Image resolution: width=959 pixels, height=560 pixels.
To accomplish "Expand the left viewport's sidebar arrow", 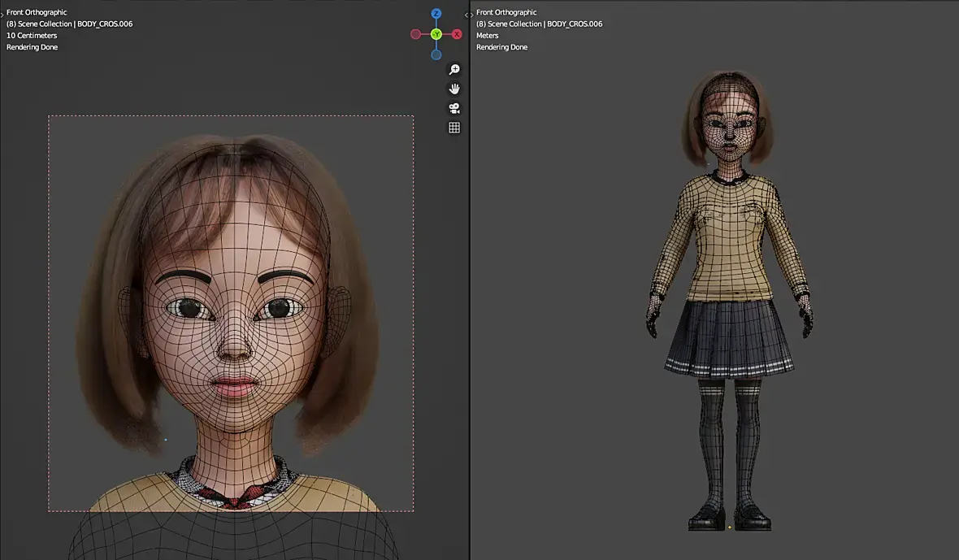I will 466,15.
